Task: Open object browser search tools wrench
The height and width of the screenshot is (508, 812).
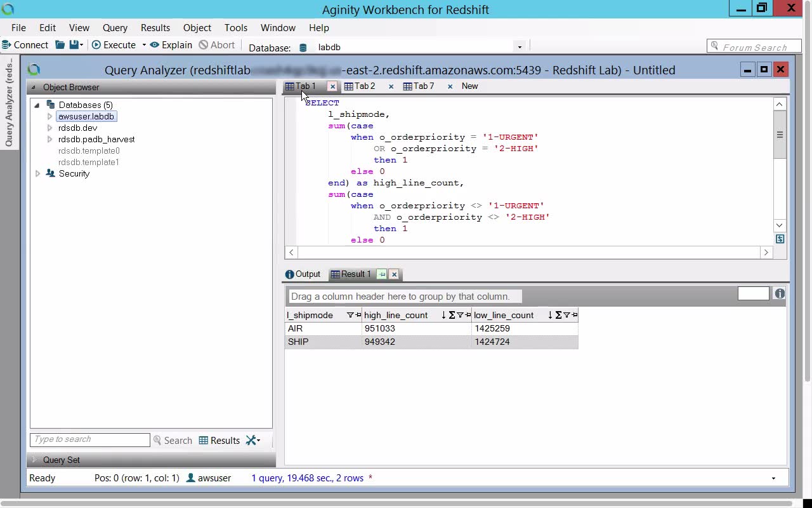Action: click(x=252, y=440)
